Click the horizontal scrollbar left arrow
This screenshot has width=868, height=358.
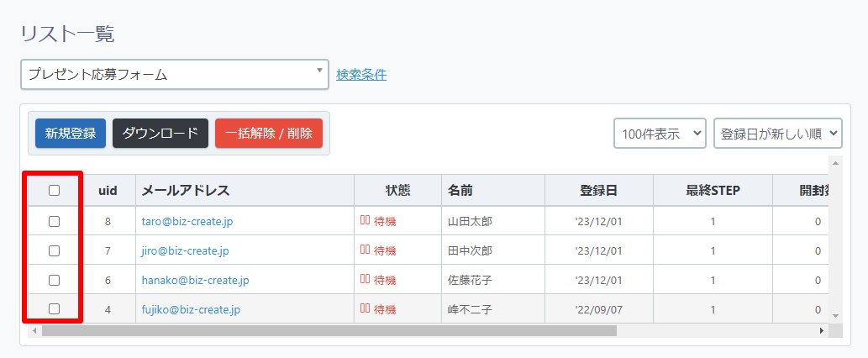(x=34, y=331)
